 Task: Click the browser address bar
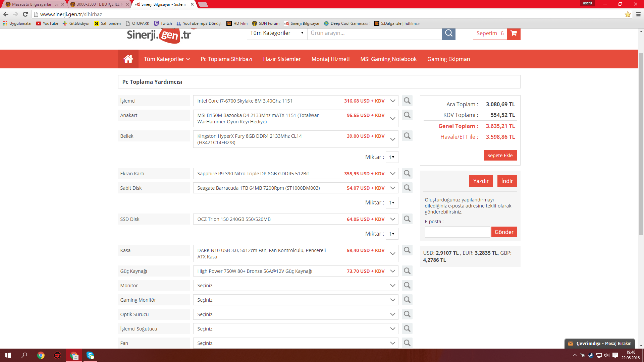[329, 14]
